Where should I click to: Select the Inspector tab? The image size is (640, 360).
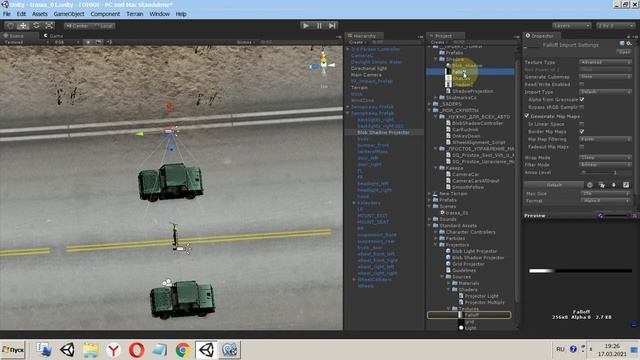542,36
